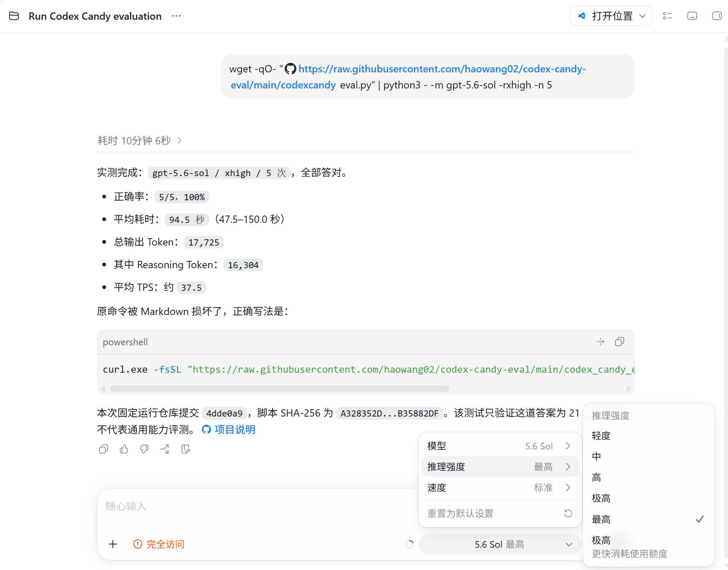Viewport: 728px width, 570px height.
Task: Click the folder icon beside the conversation title
Action: (14, 16)
